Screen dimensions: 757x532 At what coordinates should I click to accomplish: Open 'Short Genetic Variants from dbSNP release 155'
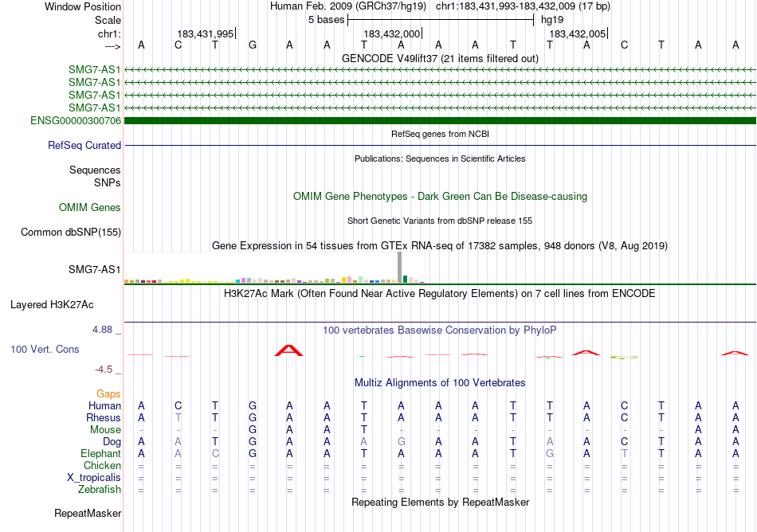tap(440, 221)
